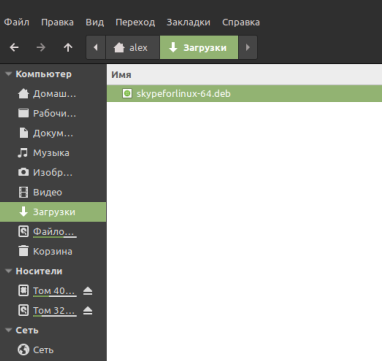Click the drive icon for Том 40…

tap(23, 291)
